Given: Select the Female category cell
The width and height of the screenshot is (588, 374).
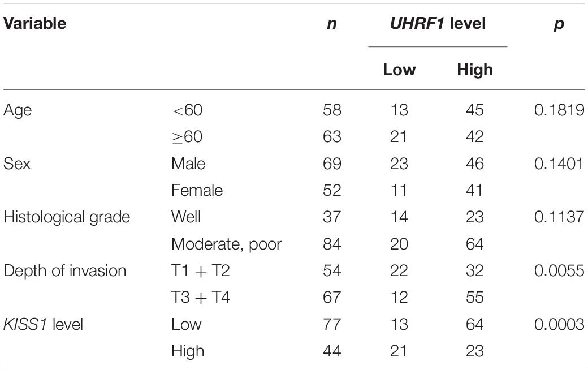Looking at the screenshot, I should click(x=197, y=191).
